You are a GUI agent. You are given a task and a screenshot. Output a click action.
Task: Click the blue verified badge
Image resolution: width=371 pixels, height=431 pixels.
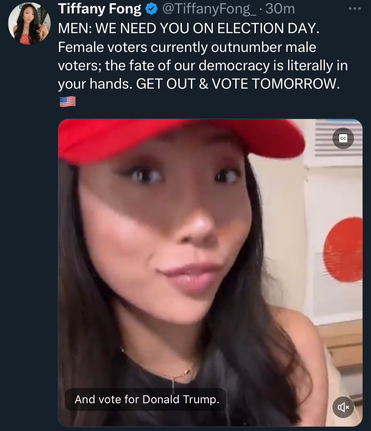(152, 9)
